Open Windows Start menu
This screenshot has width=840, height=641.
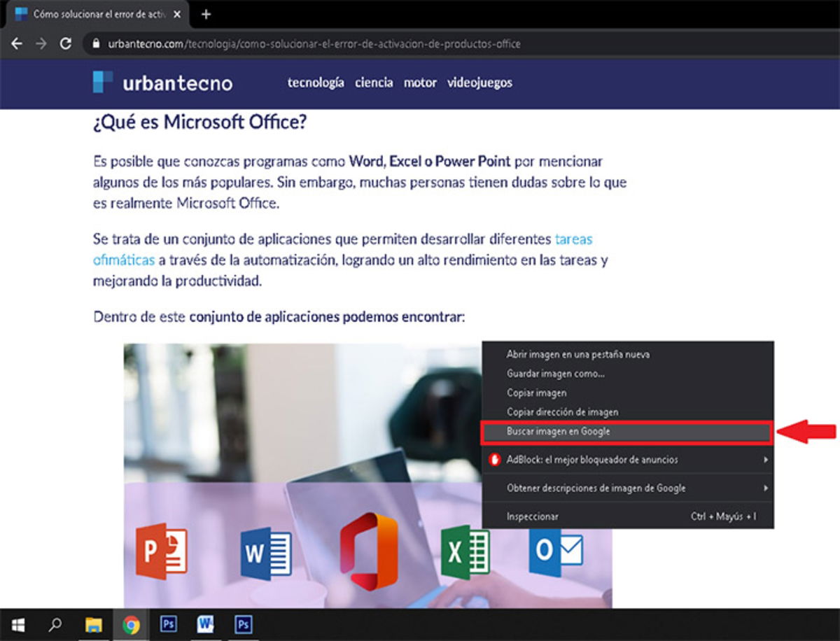(18, 624)
